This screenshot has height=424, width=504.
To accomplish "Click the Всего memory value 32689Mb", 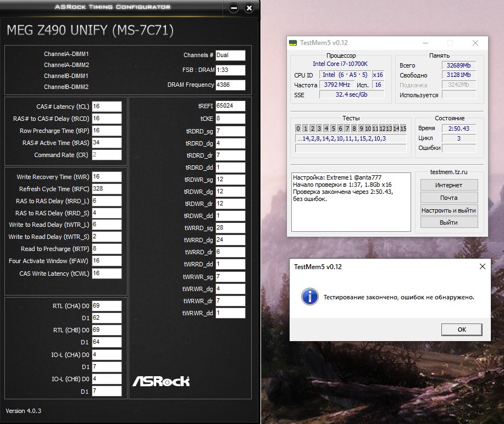I will pyautogui.click(x=459, y=65).
